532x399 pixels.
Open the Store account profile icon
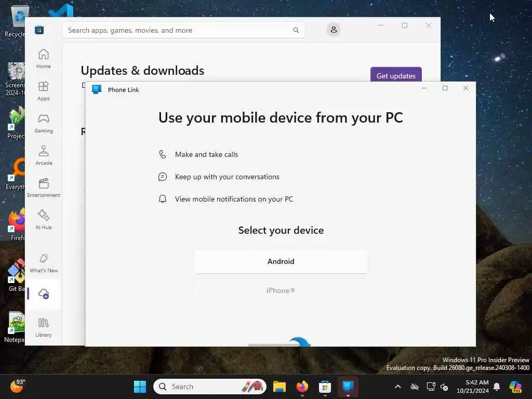334,30
